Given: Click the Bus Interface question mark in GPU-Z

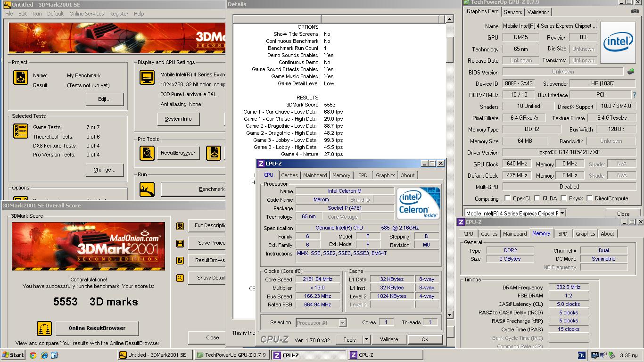Looking at the screenshot, I should tap(635, 95).
